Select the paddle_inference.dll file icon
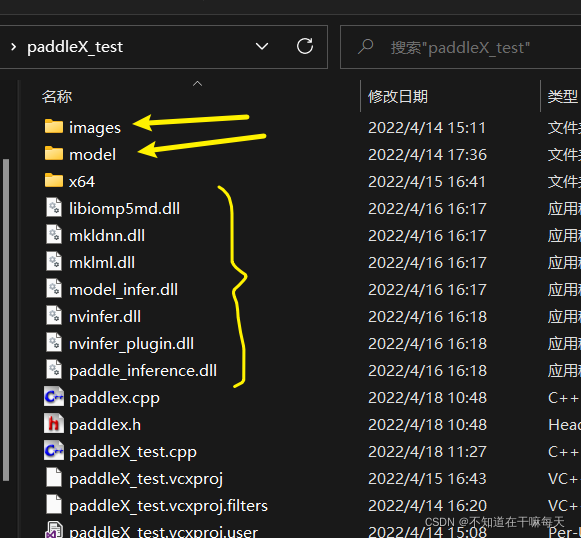Screen dimensions: 581x538 [x=54, y=370]
